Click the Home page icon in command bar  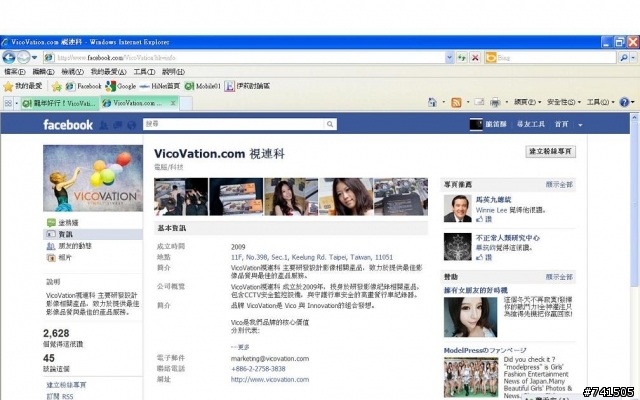point(432,102)
